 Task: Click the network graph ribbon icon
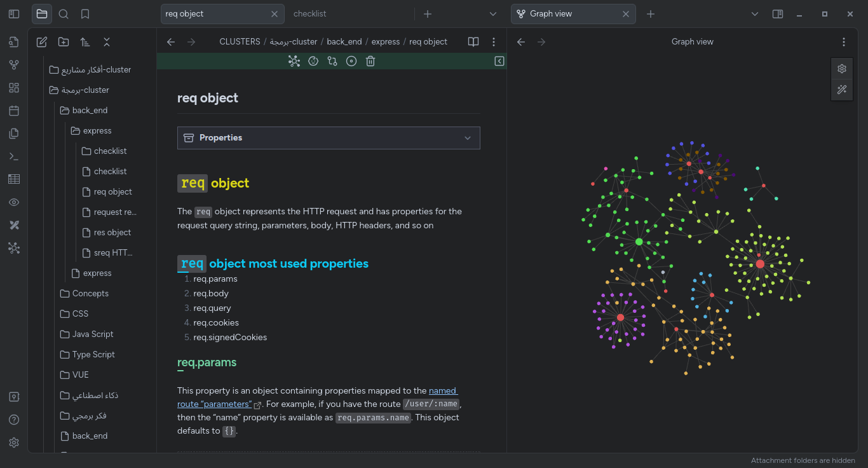14,248
